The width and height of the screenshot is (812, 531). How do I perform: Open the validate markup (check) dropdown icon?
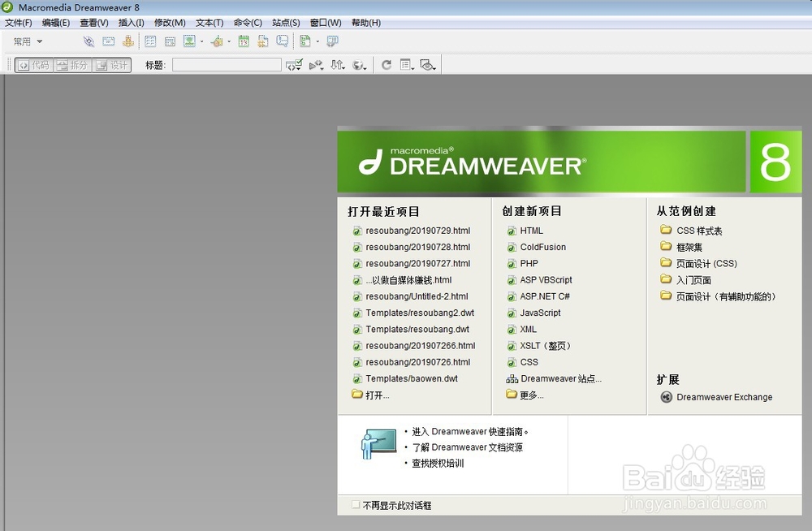tap(294, 65)
